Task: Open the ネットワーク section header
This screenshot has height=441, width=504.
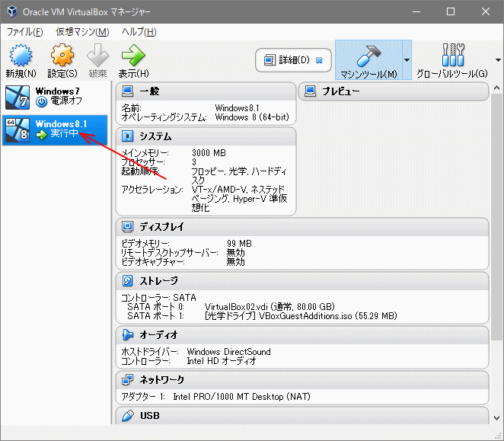Action: coord(302,380)
